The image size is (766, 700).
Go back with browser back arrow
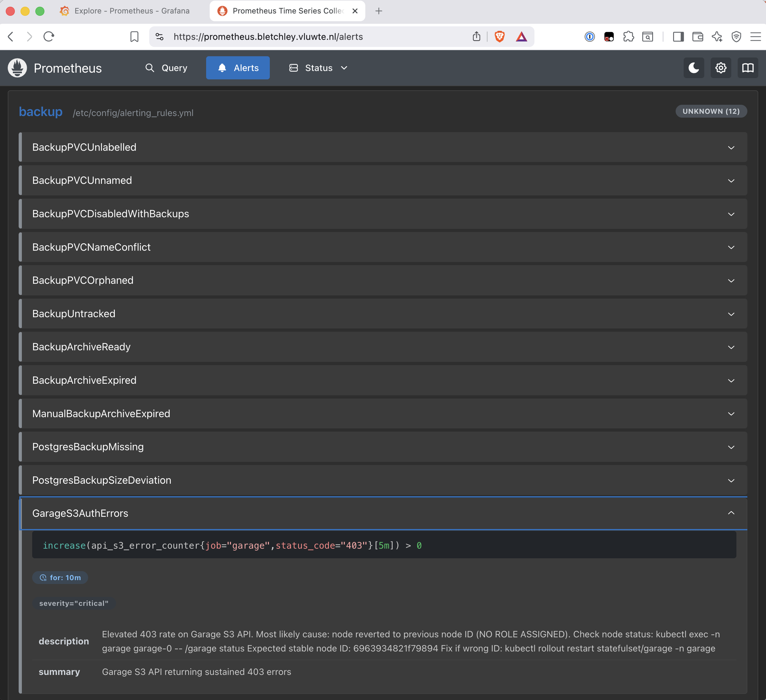point(11,37)
